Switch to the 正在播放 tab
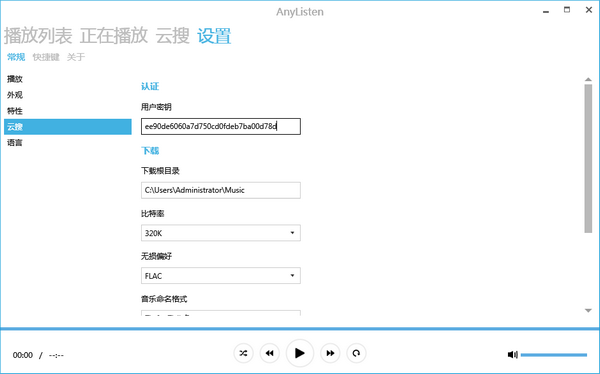600x374 pixels. (x=114, y=36)
